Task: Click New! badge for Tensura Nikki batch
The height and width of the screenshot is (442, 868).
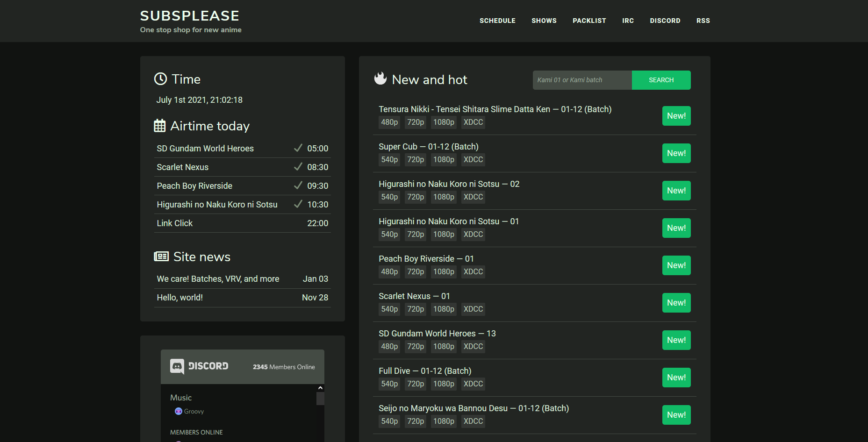Action: [x=676, y=116]
